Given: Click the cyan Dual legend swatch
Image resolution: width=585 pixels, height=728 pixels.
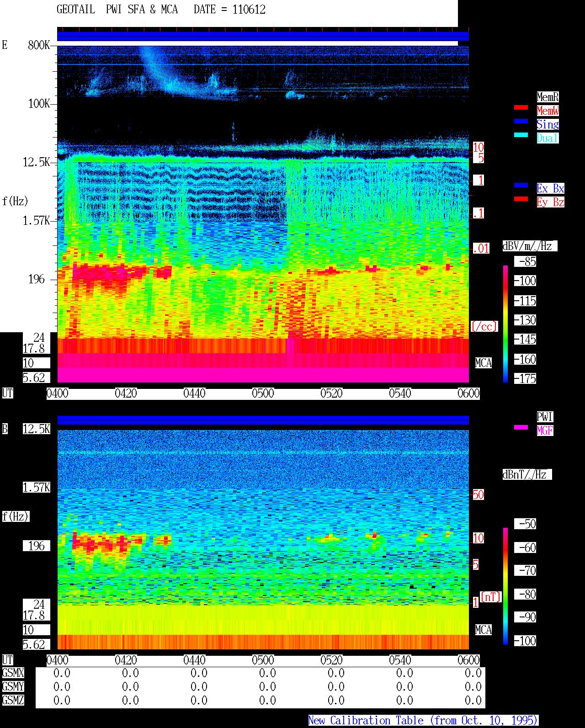Looking at the screenshot, I should point(521,135).
